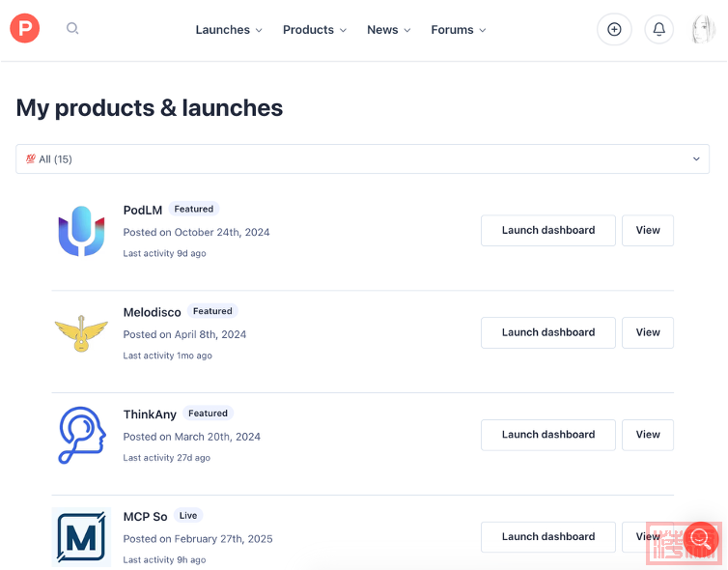Expand the All (15) filter dropdown
The width and height of the screenshot is (728, 570).
(x=362, y=159)
